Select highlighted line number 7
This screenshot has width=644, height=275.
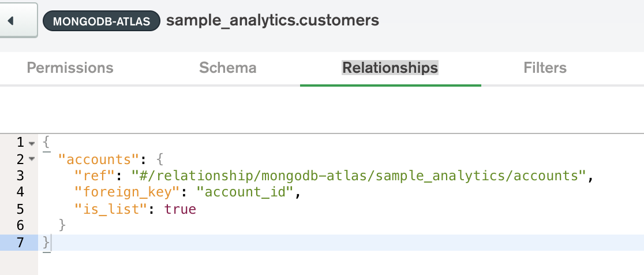20,243
